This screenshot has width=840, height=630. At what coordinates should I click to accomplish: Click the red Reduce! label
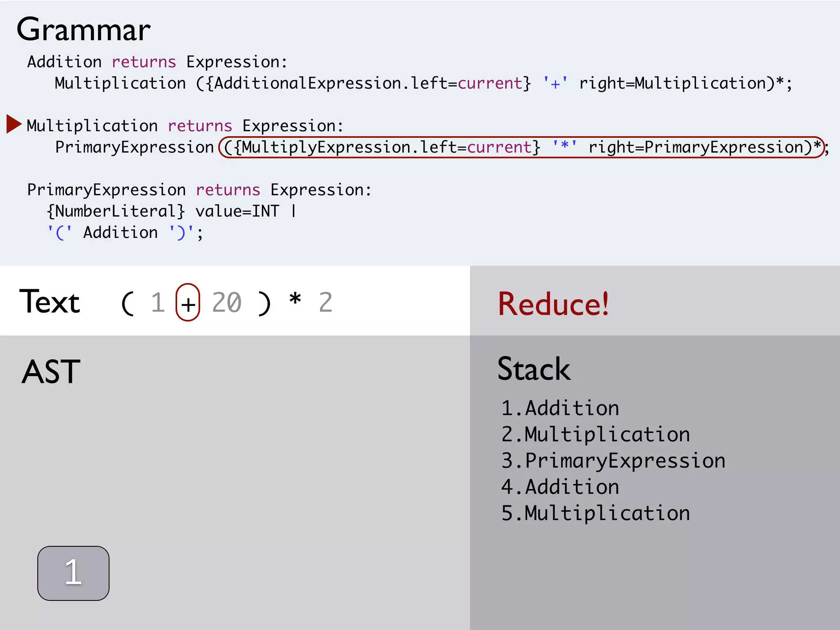553,304
